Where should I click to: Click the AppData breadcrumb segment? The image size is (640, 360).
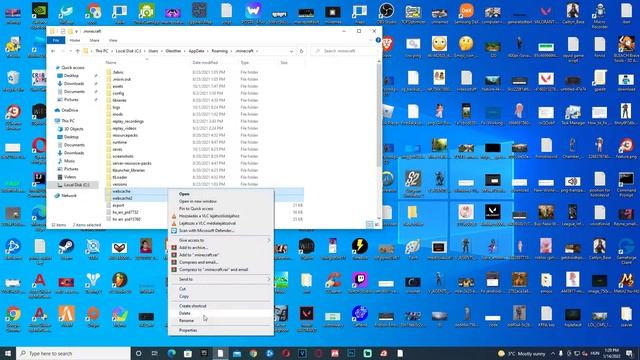196,51
